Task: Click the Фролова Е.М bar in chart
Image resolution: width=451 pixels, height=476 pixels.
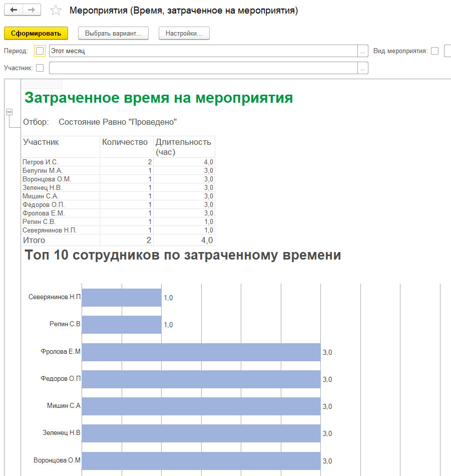Action: [201, 352]
